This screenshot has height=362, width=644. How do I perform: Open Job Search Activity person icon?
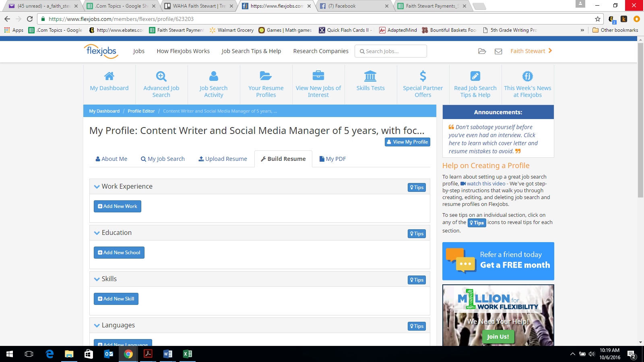click(x=214, y=76)
